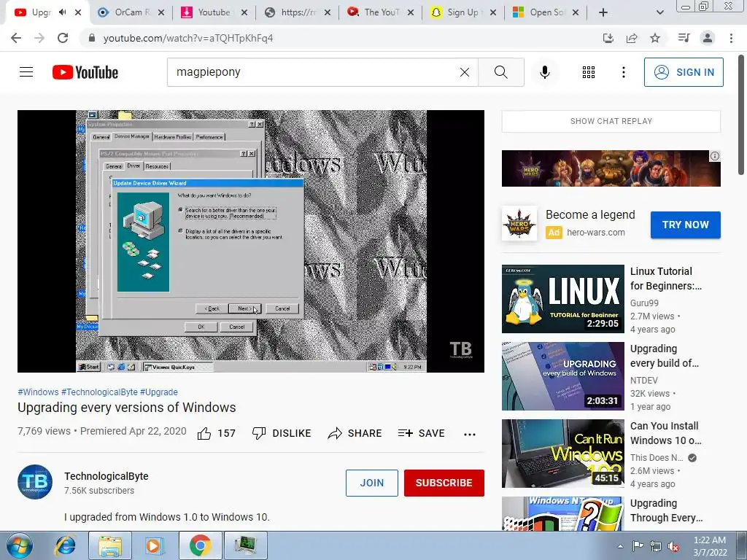Click the SHARE arrow button
This screenshot has width=747, height=560.
coord(355,433)
